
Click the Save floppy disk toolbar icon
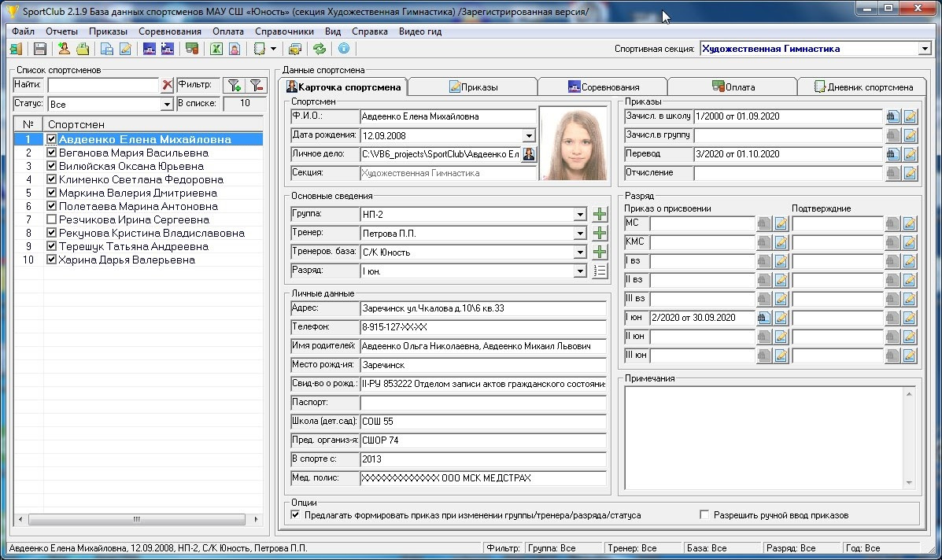40,49
